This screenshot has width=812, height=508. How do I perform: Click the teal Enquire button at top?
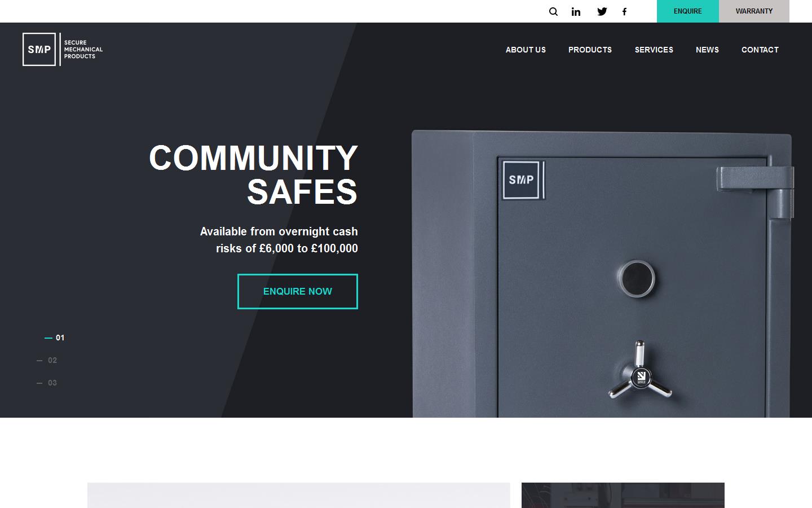[x=688, y=11]
